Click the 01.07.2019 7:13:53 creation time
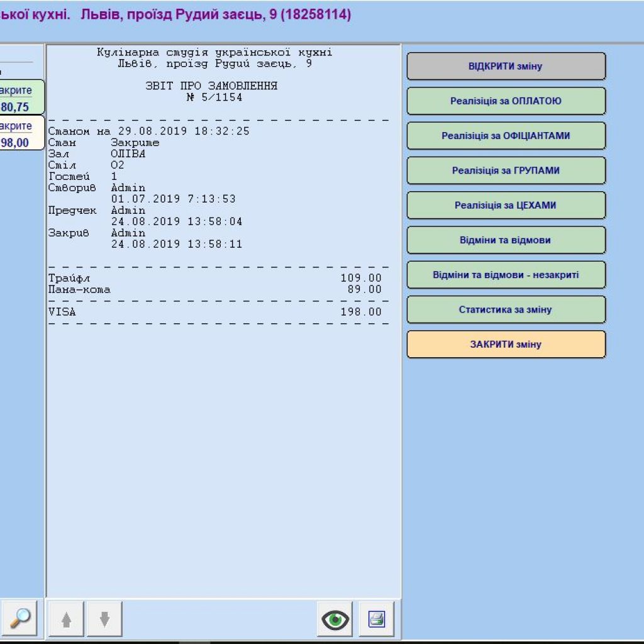Image resolution: width=644 pixels, height=644 pixels. 174,199
